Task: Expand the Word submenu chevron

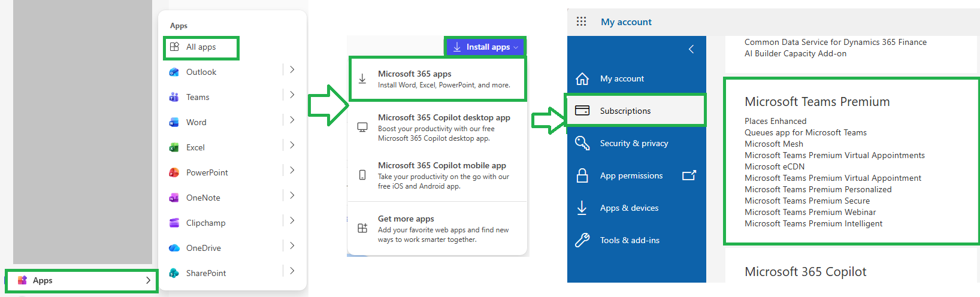Action: [x=292, y=120]
